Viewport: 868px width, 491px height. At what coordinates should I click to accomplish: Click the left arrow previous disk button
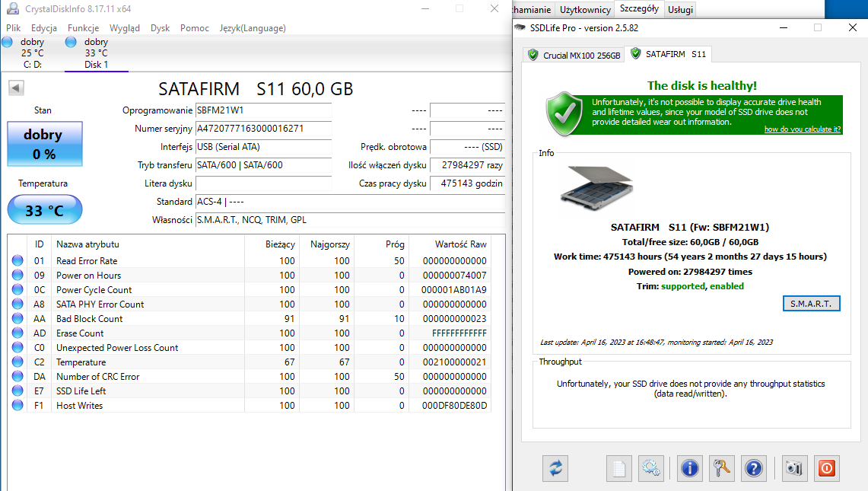point(16,88)
